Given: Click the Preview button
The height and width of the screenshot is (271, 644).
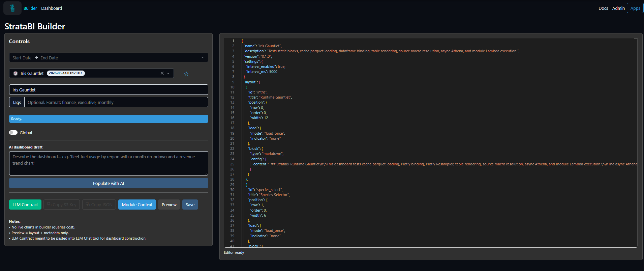Looking at the screenshot, I should point(169,205).
